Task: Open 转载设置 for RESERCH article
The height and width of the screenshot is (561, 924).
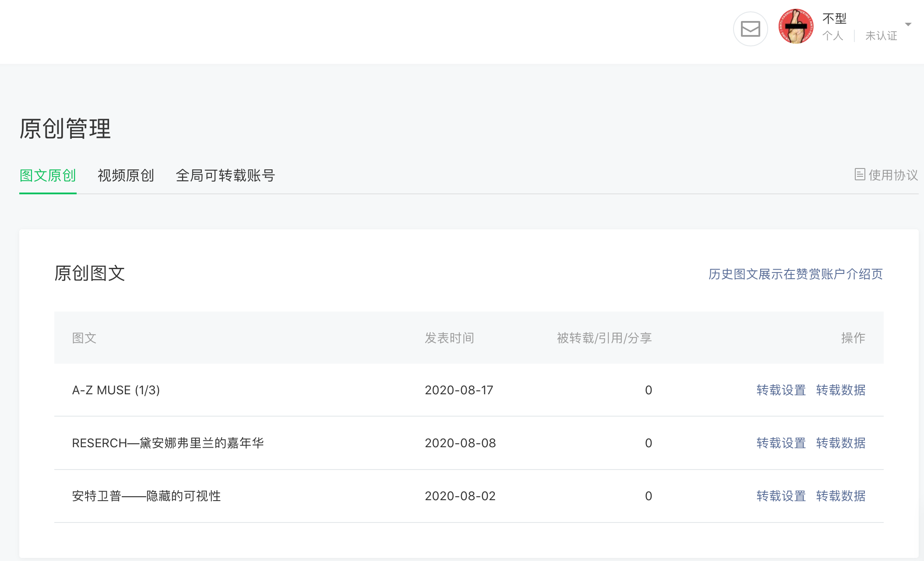Action: point(781,443)
